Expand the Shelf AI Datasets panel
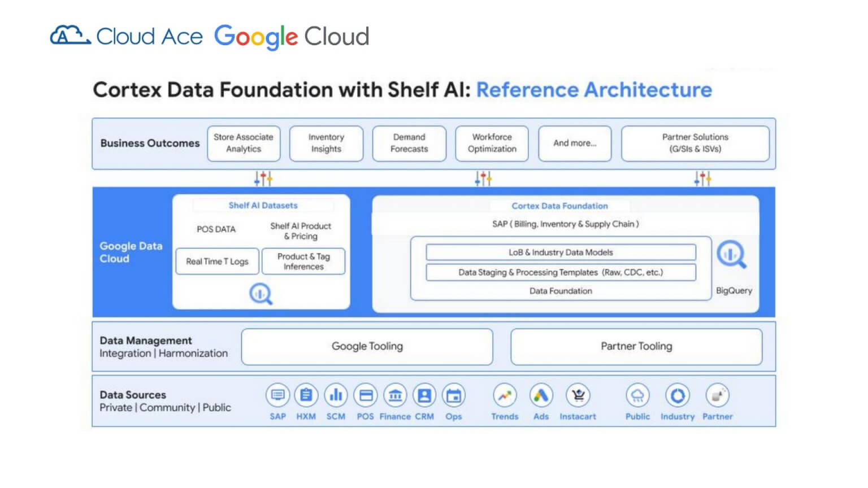This screenshot has width=868, height=488. (x=262, y=206)
